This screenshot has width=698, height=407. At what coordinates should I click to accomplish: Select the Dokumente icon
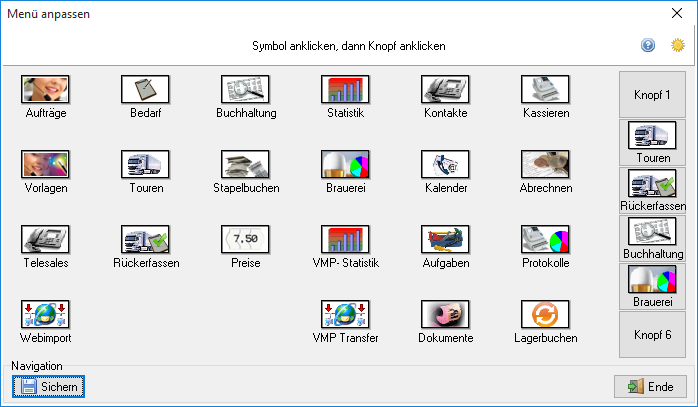445,314
